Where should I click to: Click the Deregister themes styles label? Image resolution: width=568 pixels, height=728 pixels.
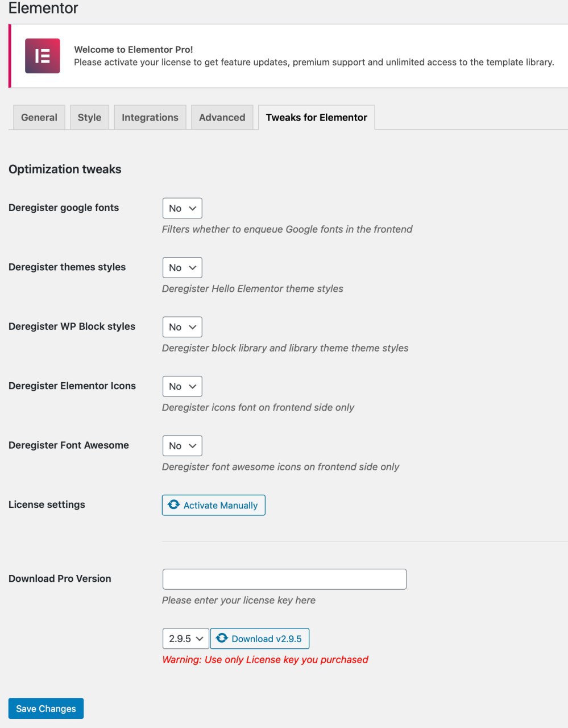tap(67, 267)
